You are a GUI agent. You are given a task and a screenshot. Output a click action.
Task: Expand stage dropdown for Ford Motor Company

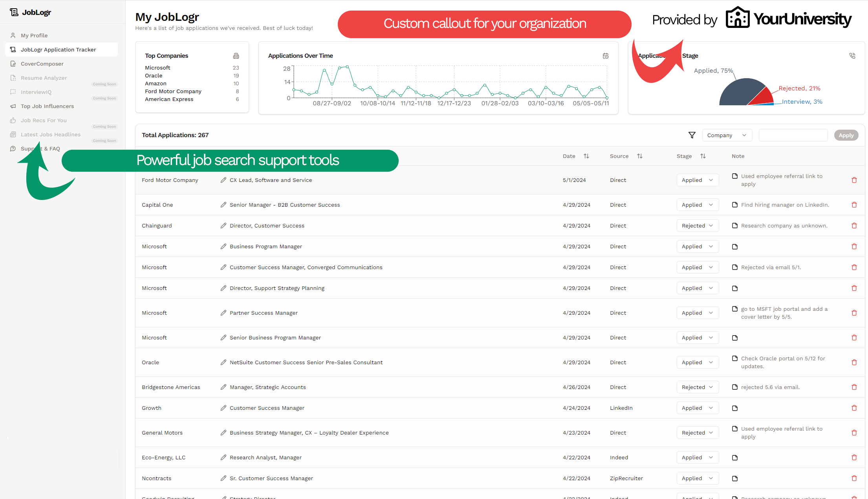[x=698, y=180]
